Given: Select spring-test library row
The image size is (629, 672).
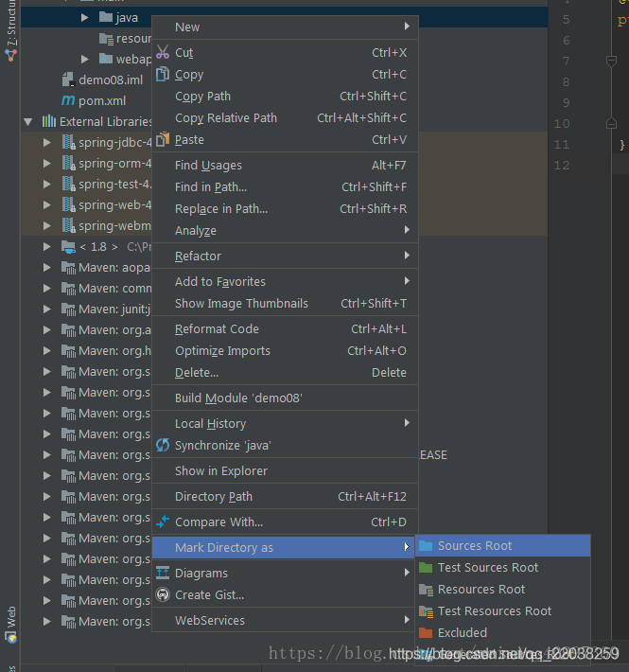Looking at the screenshot, I should (x=86, y=184).
